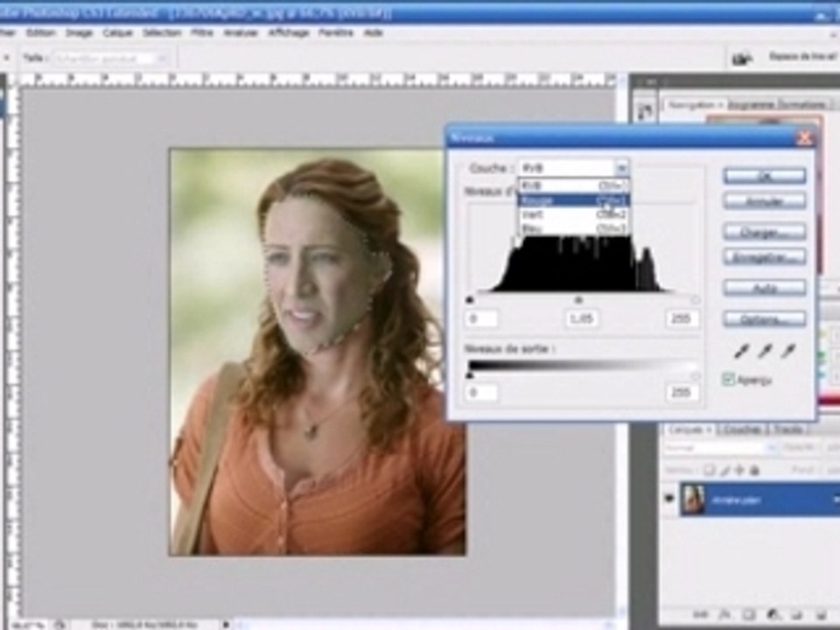Click the output highlights field showing 255
This screenshot has height=630, width=840.
pyautogui.click(x=681, y=393)
